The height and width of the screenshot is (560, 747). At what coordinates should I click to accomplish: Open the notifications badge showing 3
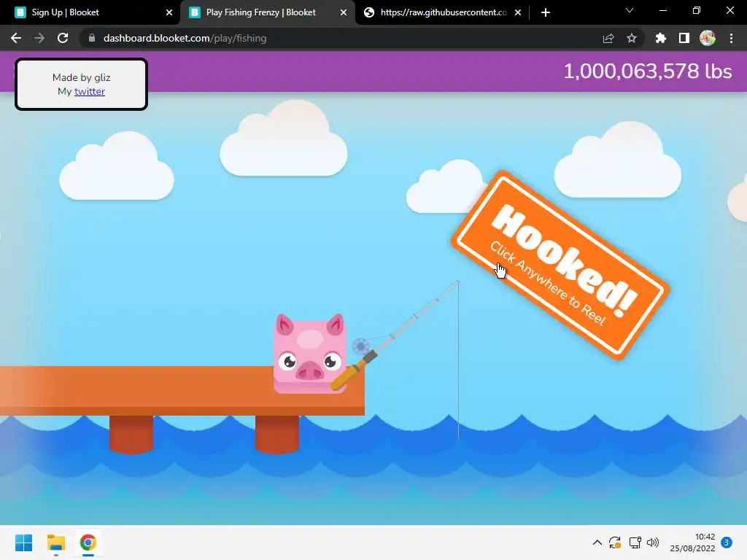(727, 542)
